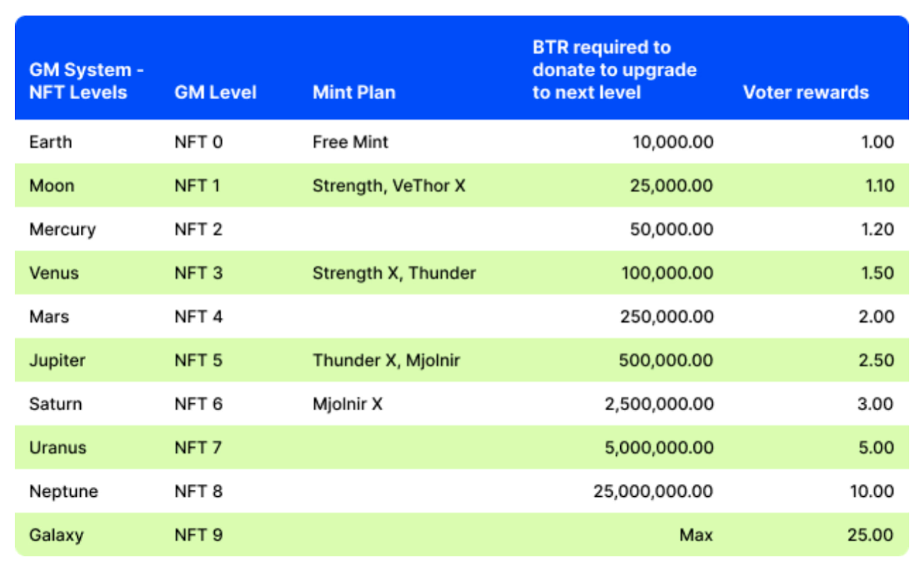Select the "NFT 7" cell in Uranus row
Screen dimensions: 924x569
coord(198,448)
